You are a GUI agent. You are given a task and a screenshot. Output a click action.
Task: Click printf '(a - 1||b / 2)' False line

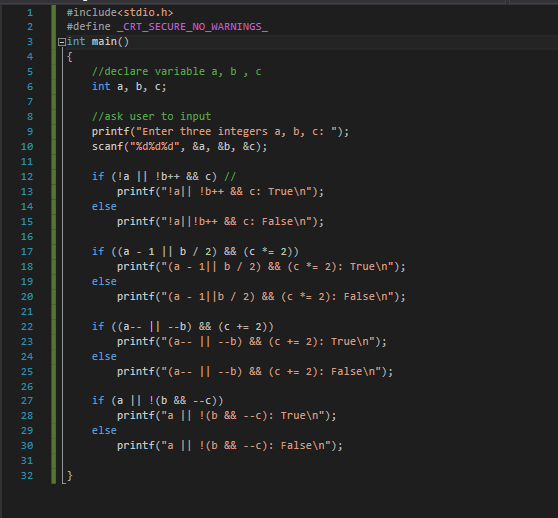click(261, 297)
